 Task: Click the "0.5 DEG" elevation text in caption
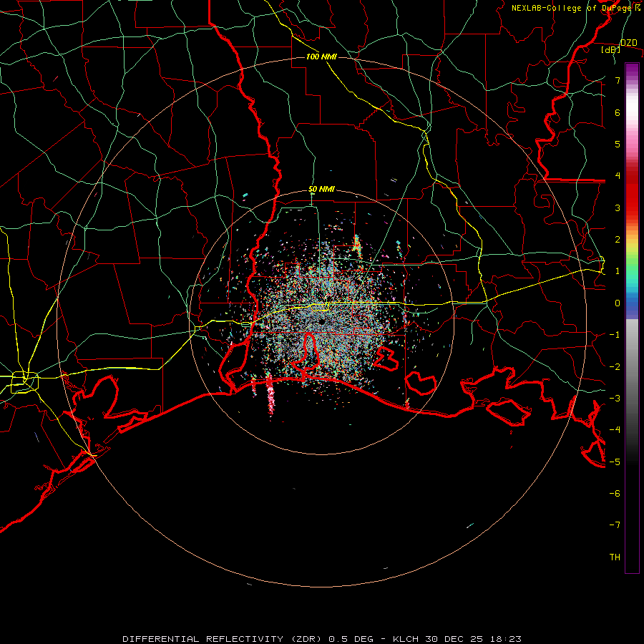pos(351,639)
